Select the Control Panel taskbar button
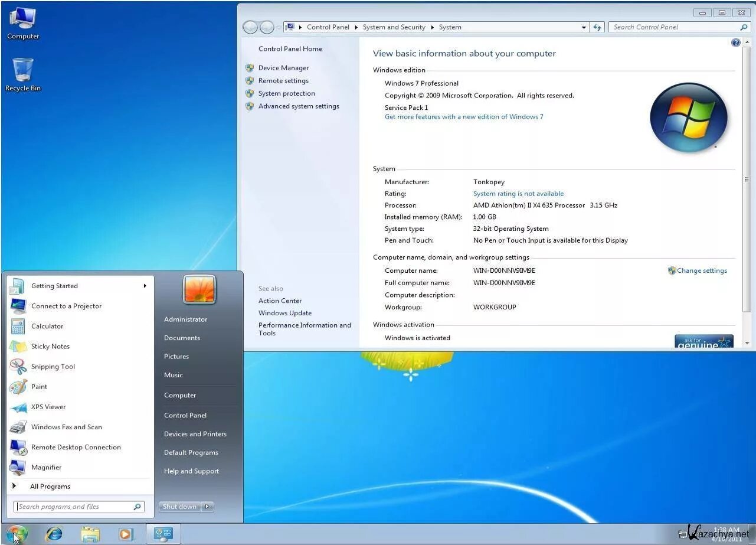 pos(162,534)
